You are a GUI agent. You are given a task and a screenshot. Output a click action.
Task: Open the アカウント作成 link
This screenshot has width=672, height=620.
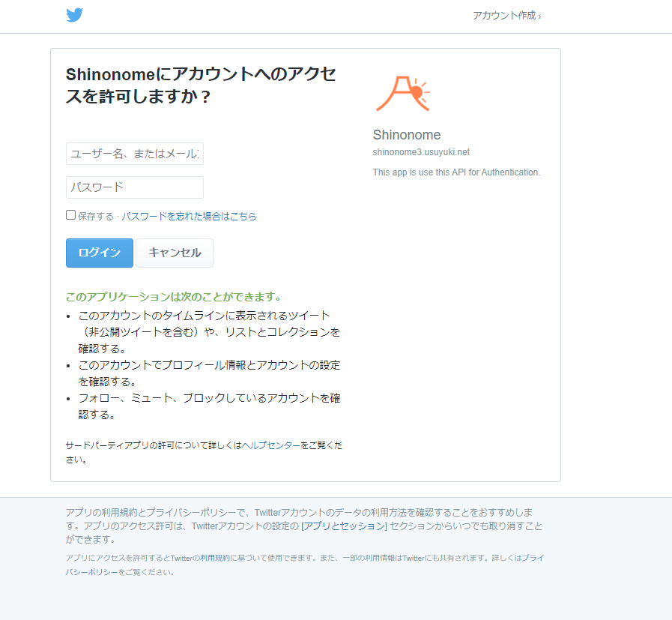point(506,16)
